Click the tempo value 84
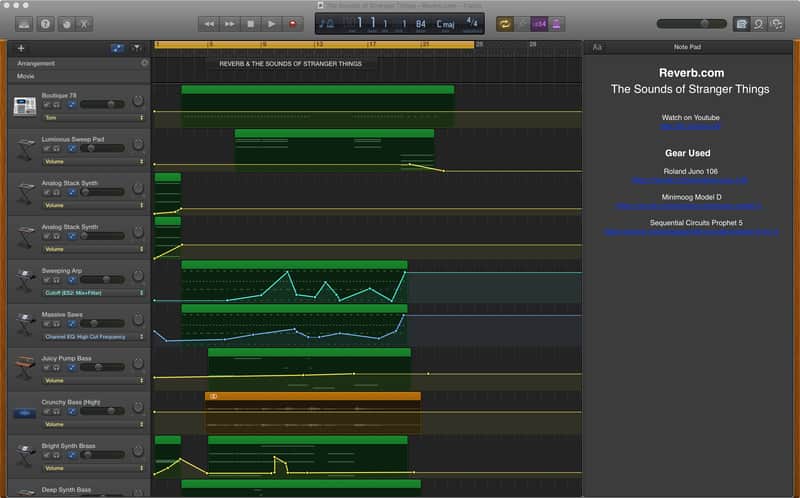This screenshot has height=498, width=800. [420, 24]
